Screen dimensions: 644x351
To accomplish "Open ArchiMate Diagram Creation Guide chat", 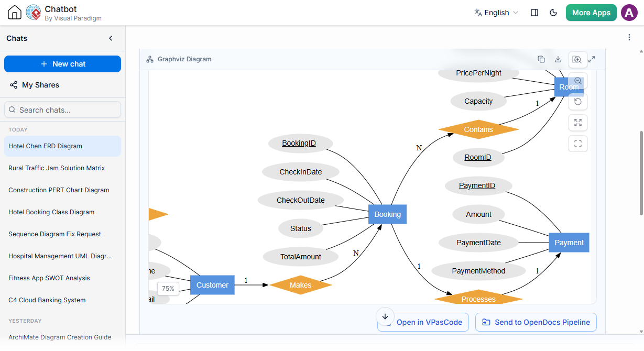I will pos(62,337).
